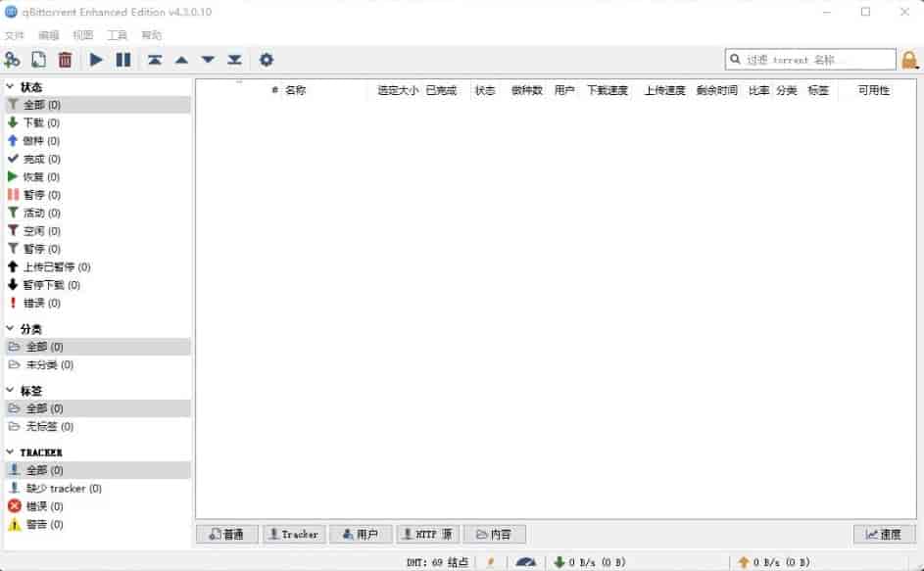Click the move down queue arrow icon
Viewport: 924px width, 571px height.
(208, 60)
